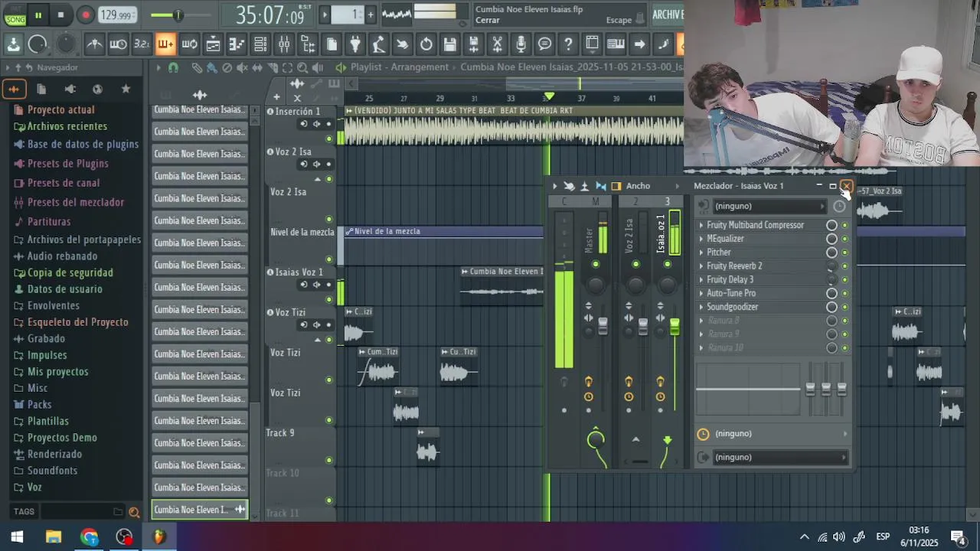The image size is (980, 551).
Task: Click the mixer clock latency icon at top right
Action: pos(839,206)
